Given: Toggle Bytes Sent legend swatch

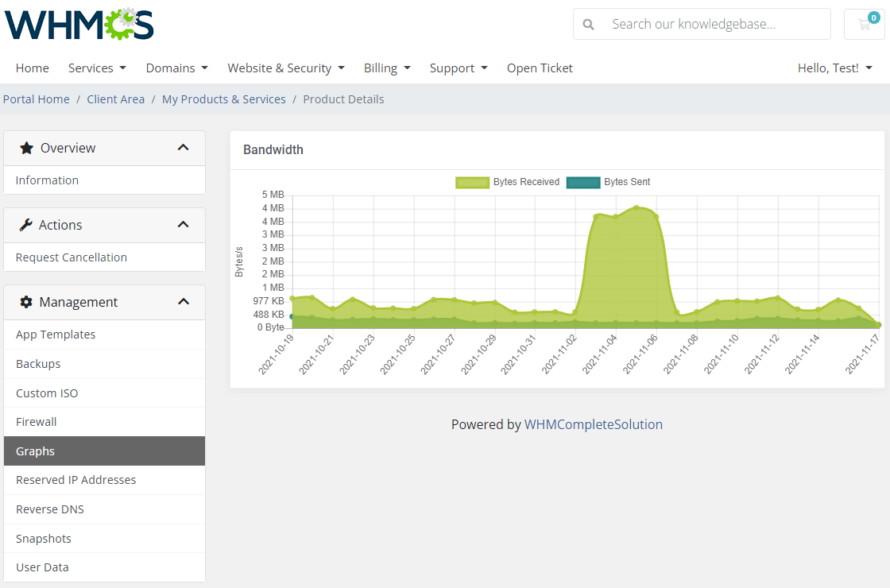Looking at the screenshot, I should click(583, 182).
